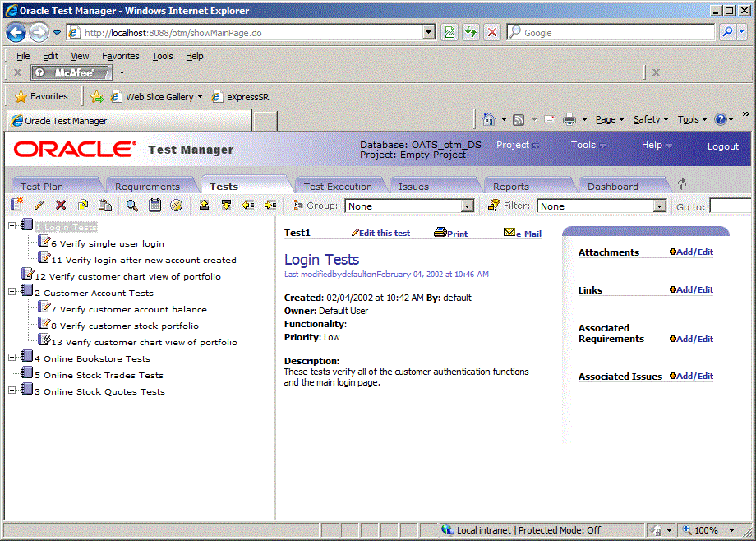Click the Logout link
This screenshot has height=541, width=756.
coord(723,146)
